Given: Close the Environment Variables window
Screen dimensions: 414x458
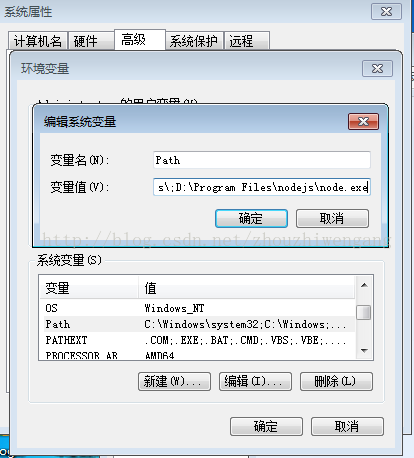Looking at the screenshot, I should click(x=377, y=69).
